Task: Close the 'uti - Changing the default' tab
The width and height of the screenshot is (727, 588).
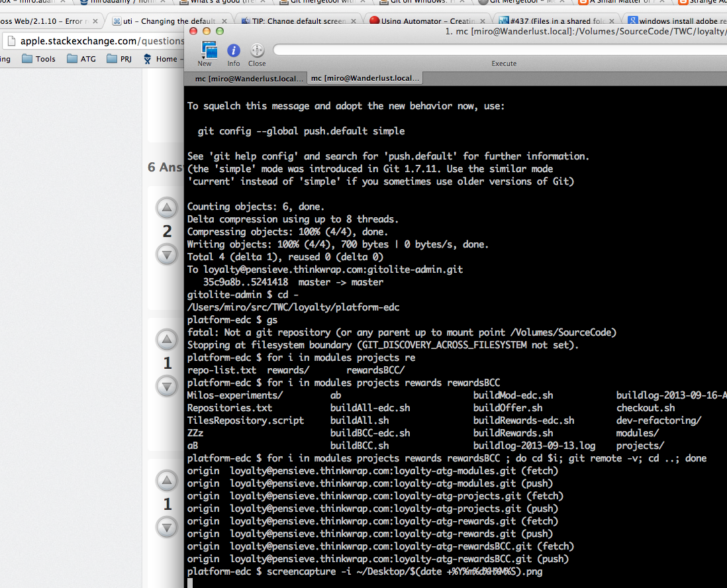Action: tap(224, 21)
